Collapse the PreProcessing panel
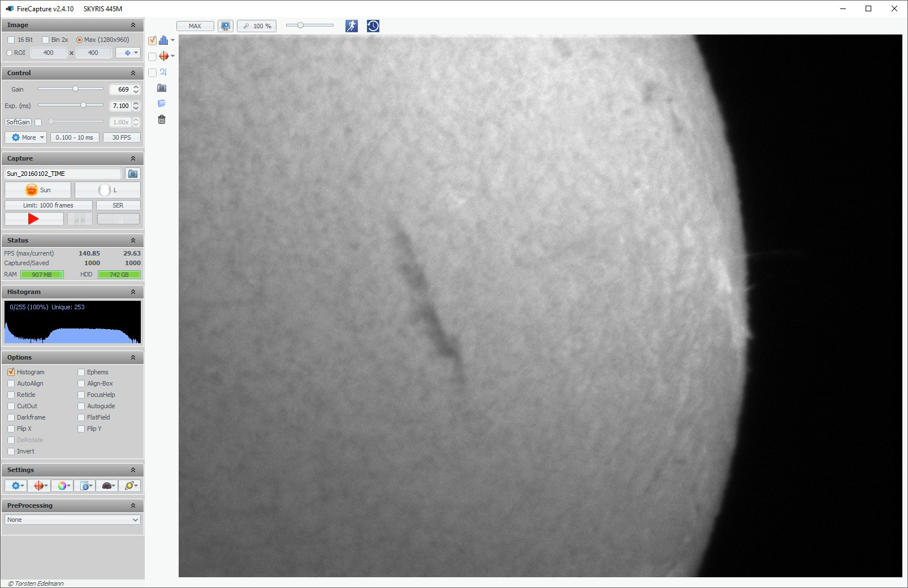Screen dimensions: 908x588 133,505
